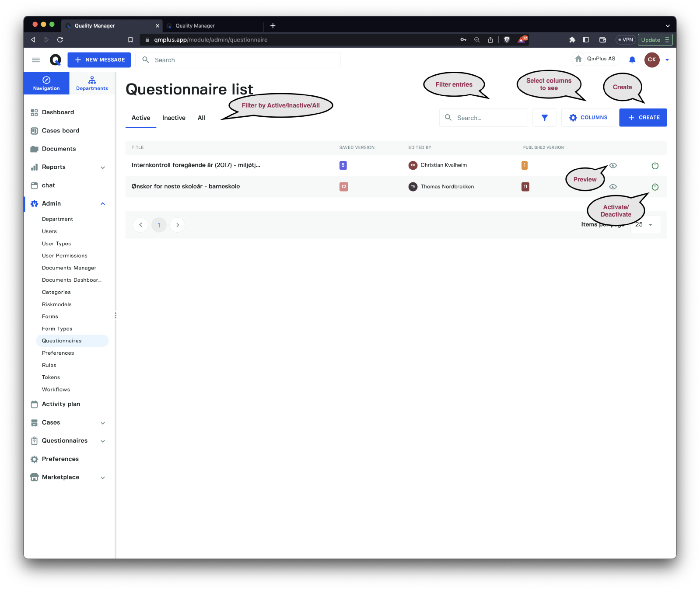Click the QmPlus Q logo

tap(55, 60)
